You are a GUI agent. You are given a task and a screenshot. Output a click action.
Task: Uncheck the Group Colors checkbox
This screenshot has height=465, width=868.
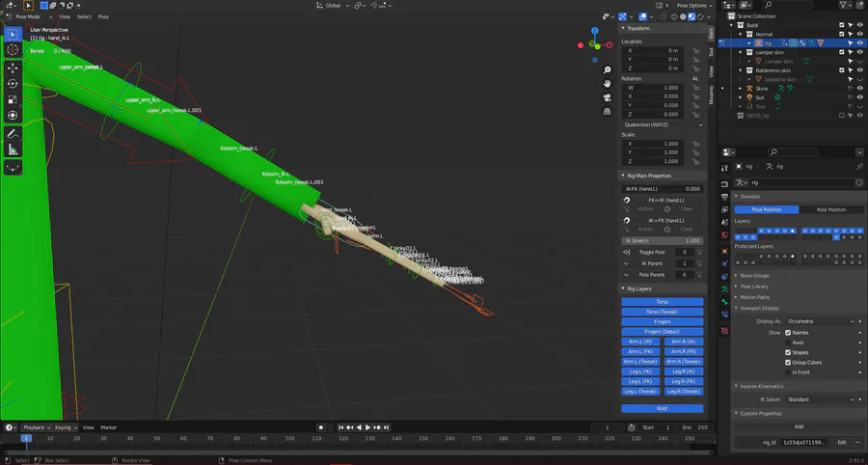tap(788, 363)
